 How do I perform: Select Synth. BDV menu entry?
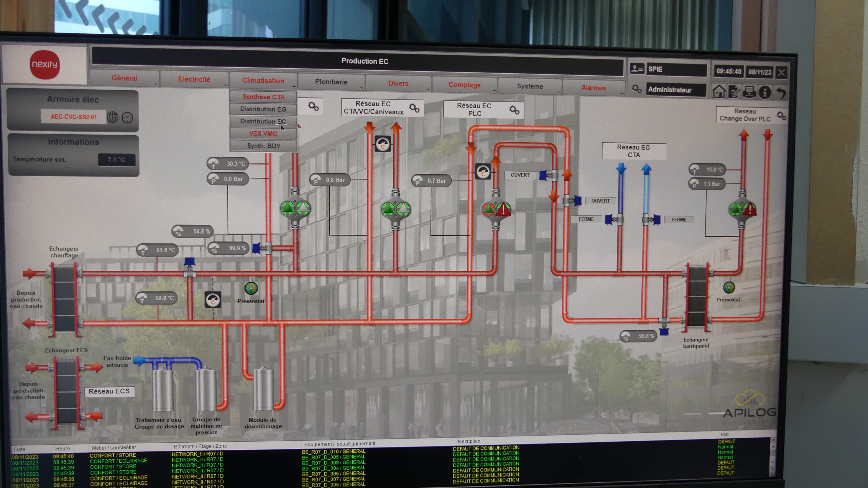point(263,146)
